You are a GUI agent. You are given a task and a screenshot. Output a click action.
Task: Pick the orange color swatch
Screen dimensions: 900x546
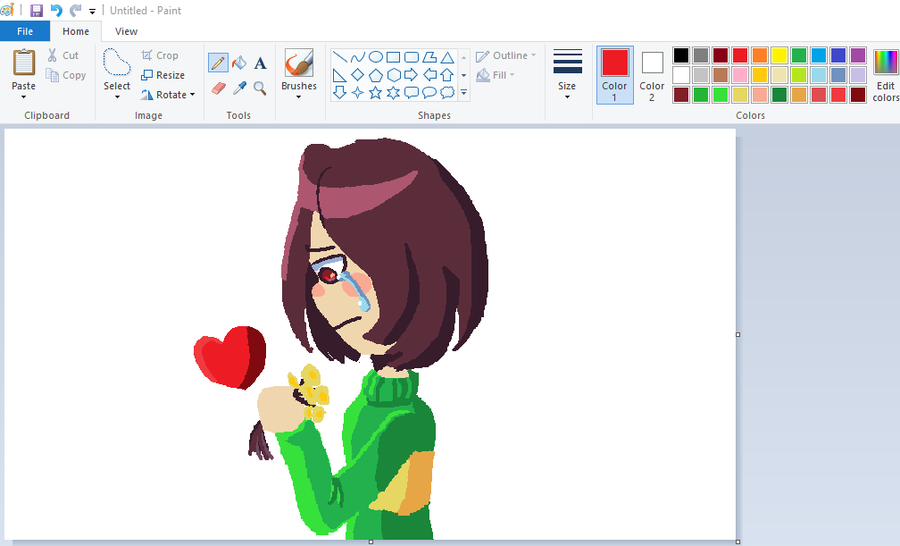click(759, 55)
